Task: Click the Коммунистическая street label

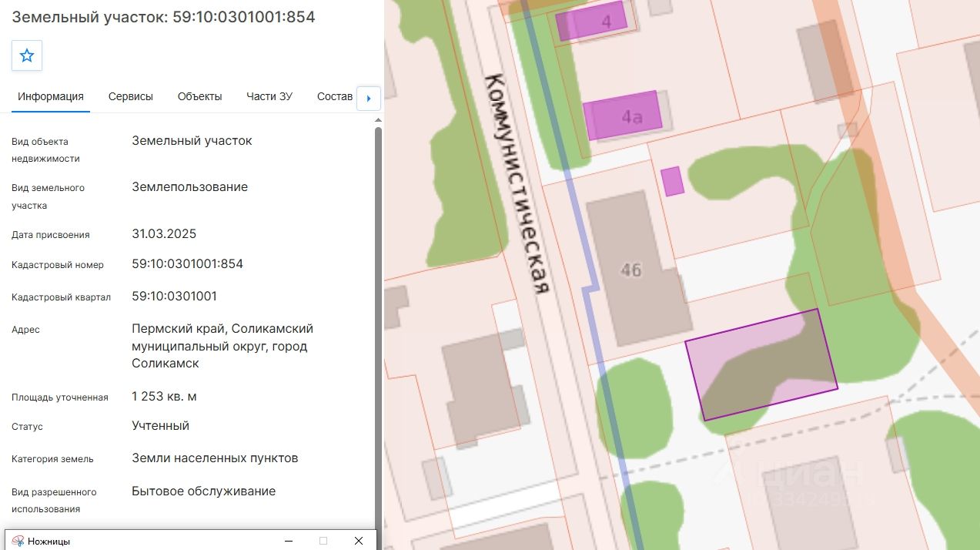Action: point(519,183)
